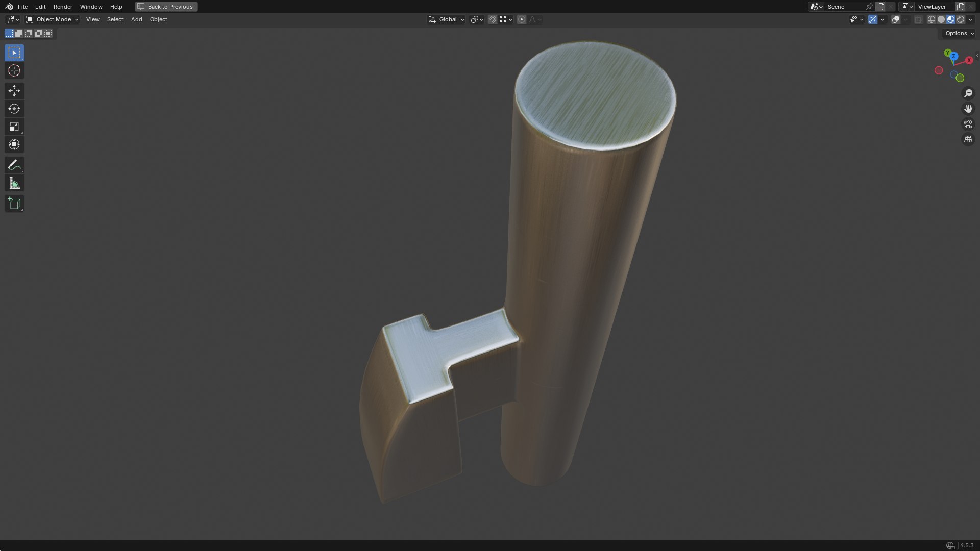
Task: Switch to Solid viewport shading
Action: pyautogui.click(x=941, y=19)
